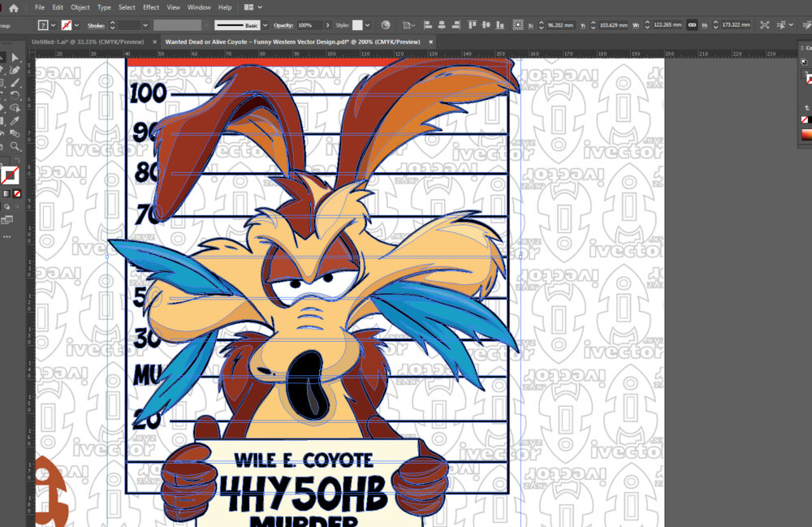The image size is (812, 527).
Task: Click Vertical Align Bottom icon
Action: coord(499,25)
